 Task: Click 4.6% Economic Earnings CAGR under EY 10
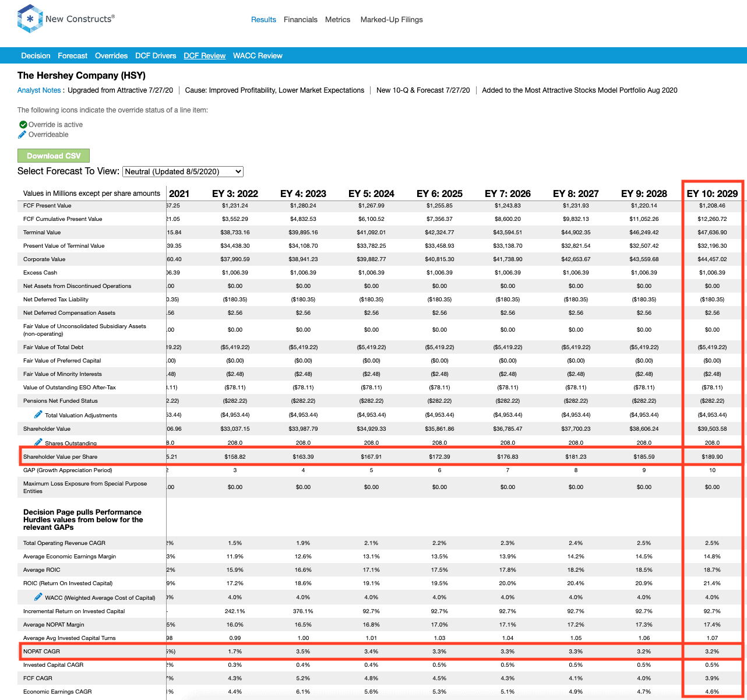(x=712, y=692)
